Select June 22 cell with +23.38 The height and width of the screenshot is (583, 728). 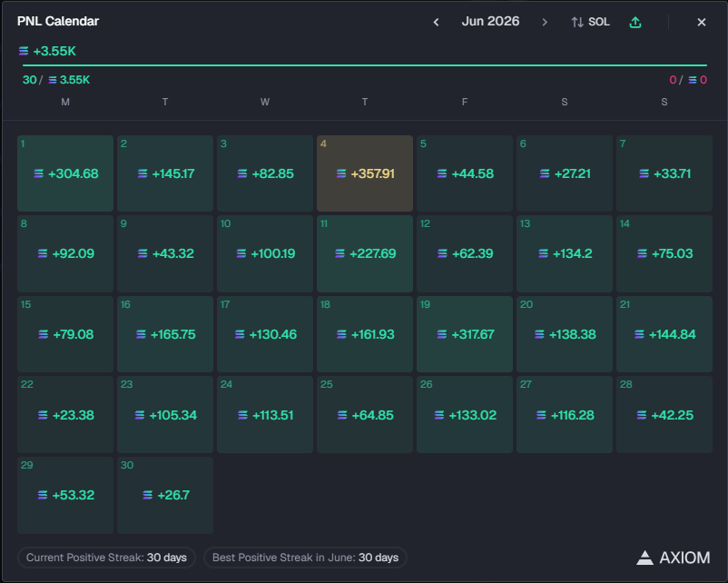click(65, 414)
